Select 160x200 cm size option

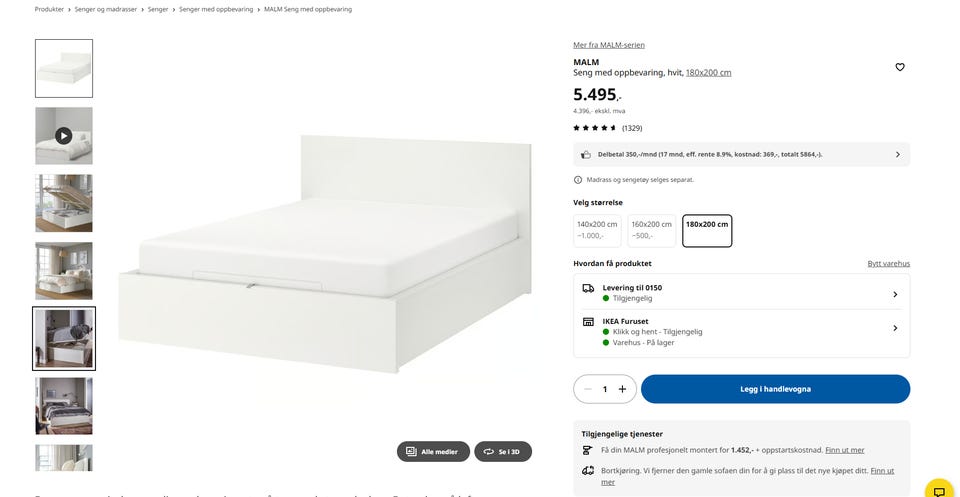(x=651, y=230)
